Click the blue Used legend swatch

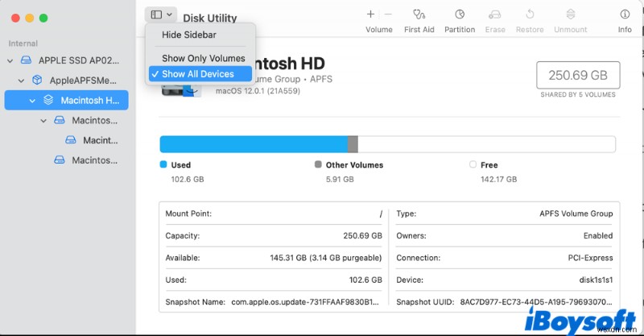click(x=163, y=164)
